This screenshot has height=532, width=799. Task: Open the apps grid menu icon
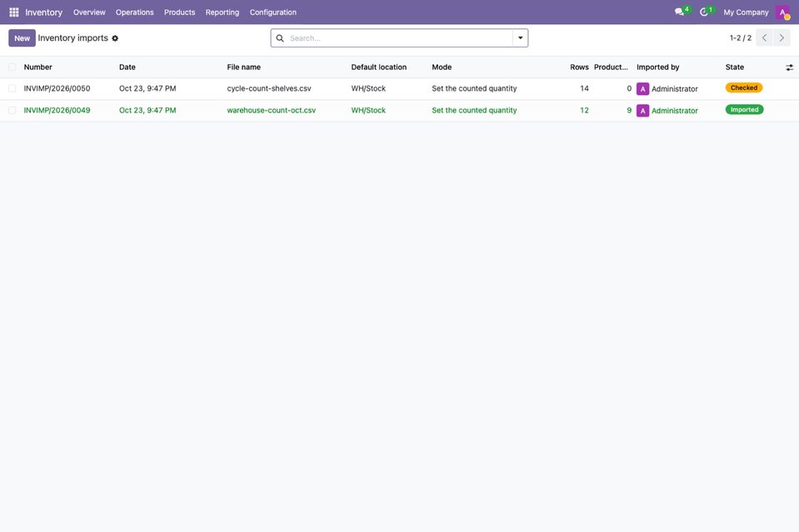[x=14, y=12]
